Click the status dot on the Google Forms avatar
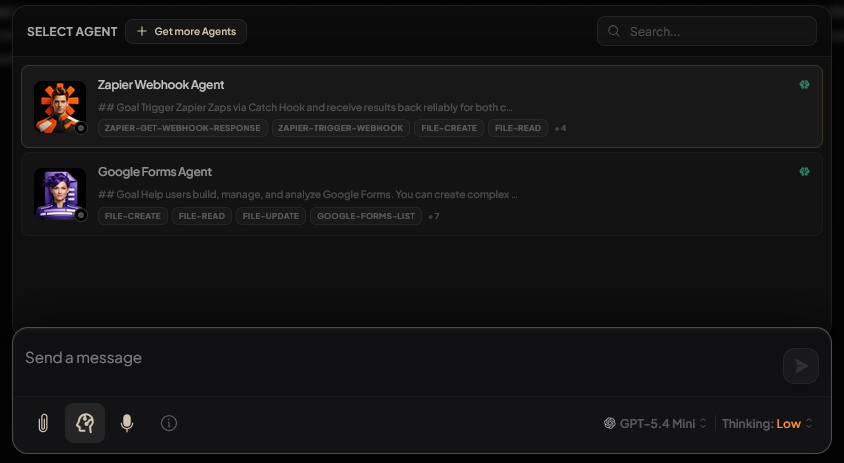Viewport: 844px width, 463px height. [x=81, y=215]
